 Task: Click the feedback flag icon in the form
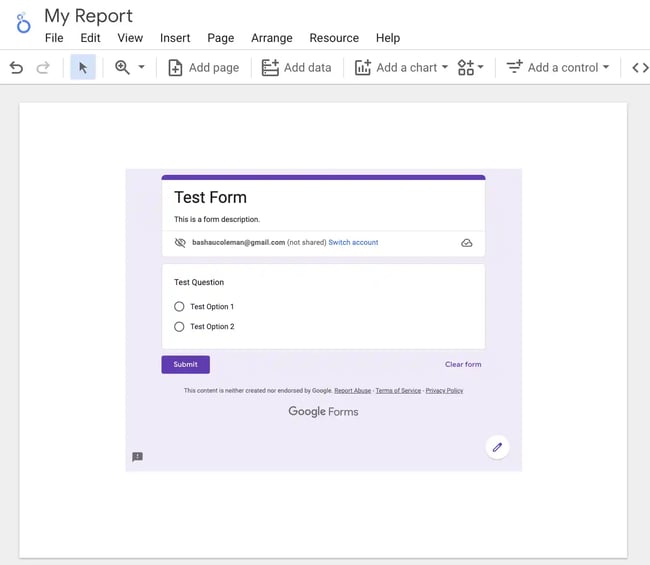tap(138, 457)
